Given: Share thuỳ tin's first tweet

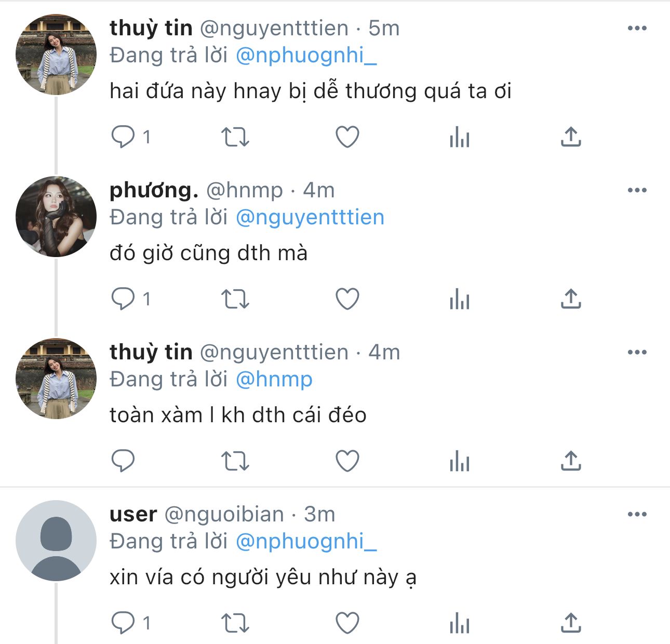Looking at the screenshot, I should tap(571, 137).
